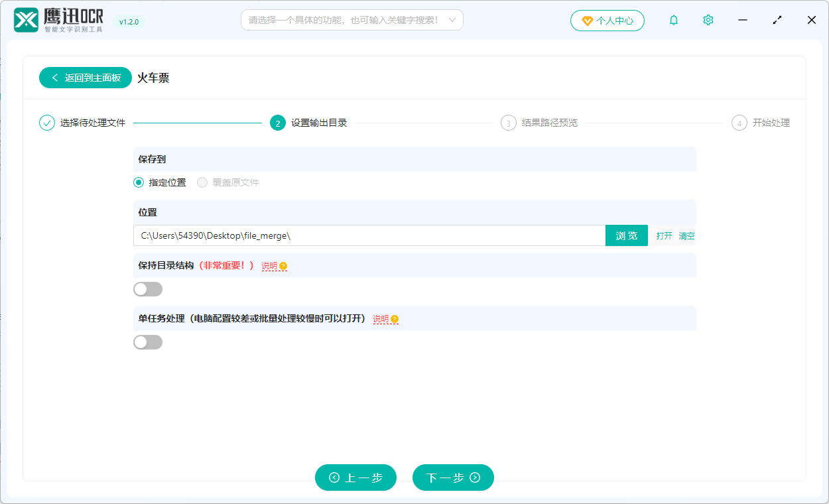Open the question mark help beside 保持目录结构说明
The image size is (829, 504).
284,266
